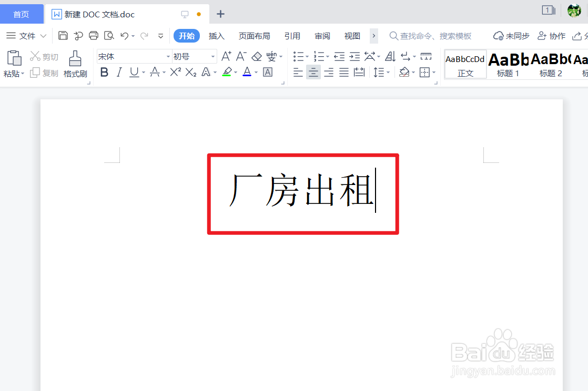Image resolution: width=588 pixels, height=391 pixels.
Task: Click the Character Border (A in box) icon
Action: [268, 72]
